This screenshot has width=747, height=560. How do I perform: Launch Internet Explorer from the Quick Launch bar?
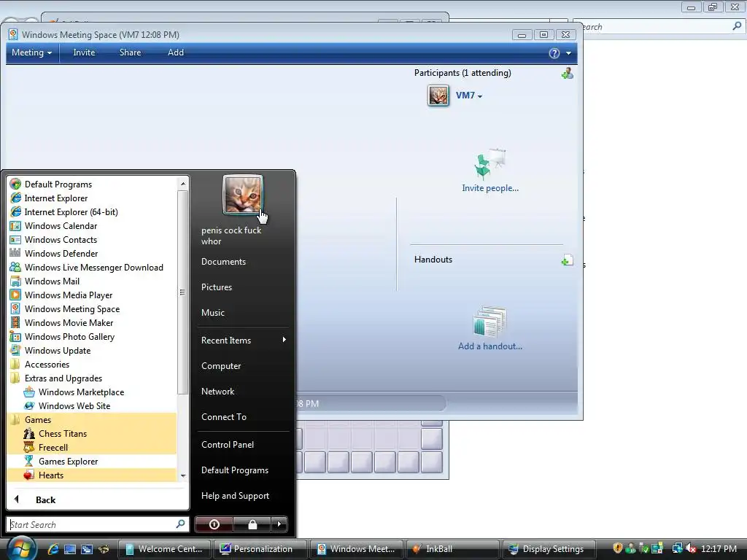pos(53,549)
